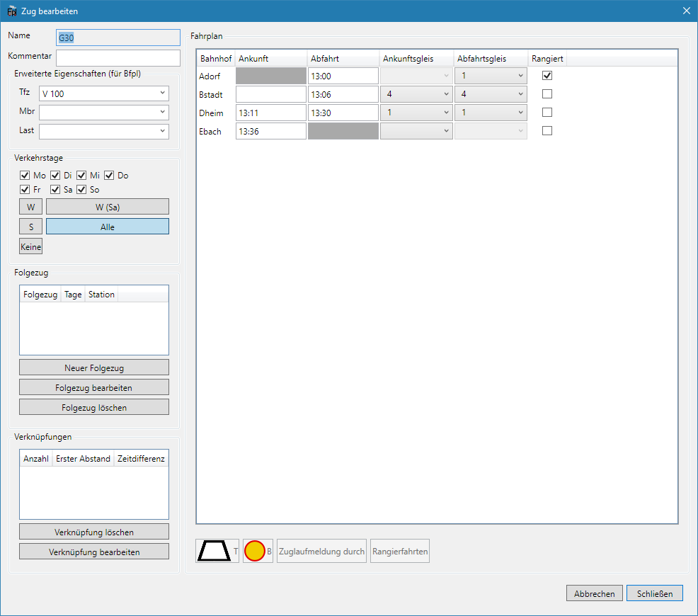The width and height of the screenshot is (698, 616).
Task: Click the Ebach Ankunft time field 13:36
Action: click(x=271, y=131)
